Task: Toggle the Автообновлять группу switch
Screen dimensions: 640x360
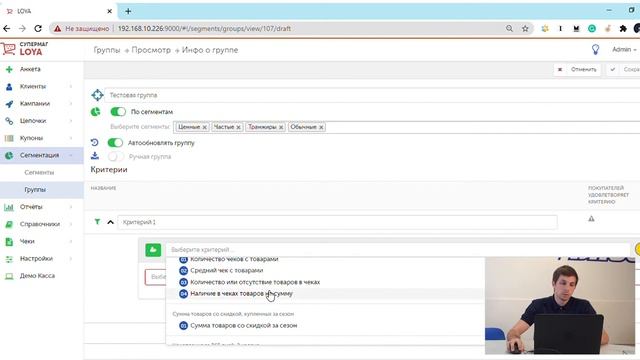Action: tap(115, 142)
